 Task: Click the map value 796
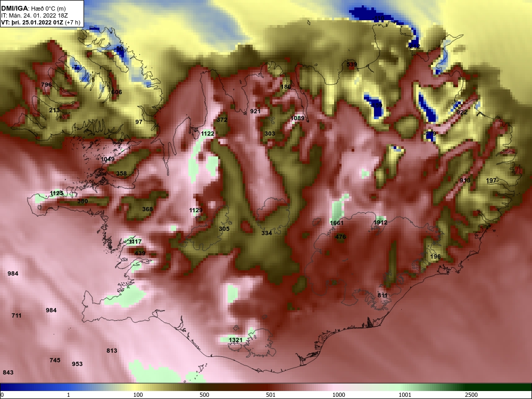(x=46, y=85)
